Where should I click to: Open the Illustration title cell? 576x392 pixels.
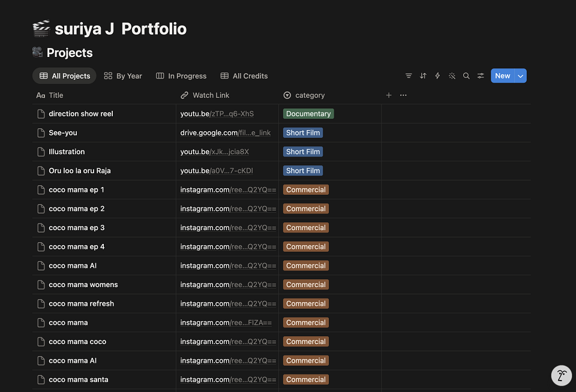coord(67,152)
